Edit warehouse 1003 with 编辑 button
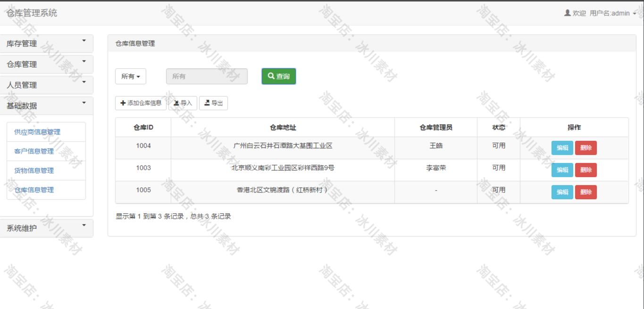Image resolution: width=644 pixels, height=309 pixels. click(x=562, y=170)
